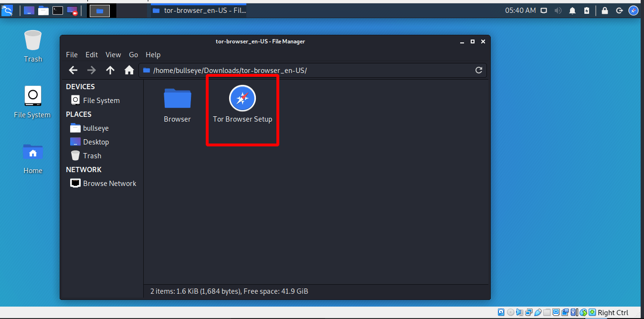This screenshot has height=319, width=644.
Task: Click the 05:40 AM panel clock
Action: click(520, 10)
